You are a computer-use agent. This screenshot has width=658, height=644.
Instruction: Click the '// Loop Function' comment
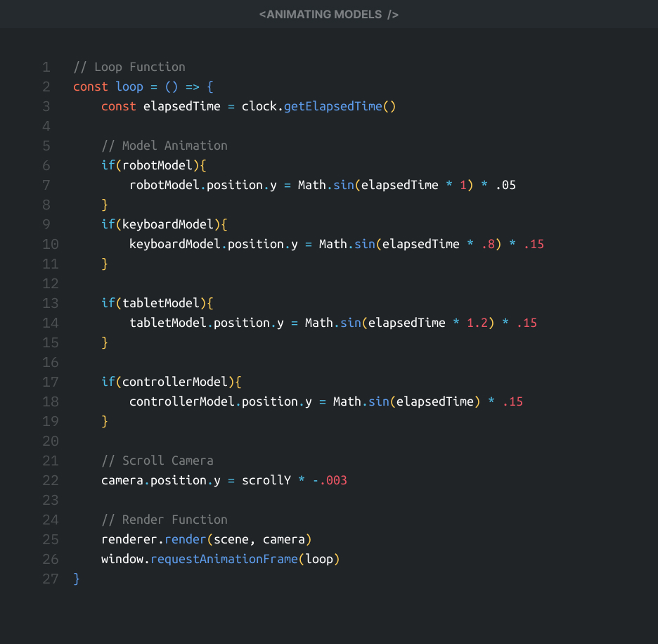click(129, 67)
